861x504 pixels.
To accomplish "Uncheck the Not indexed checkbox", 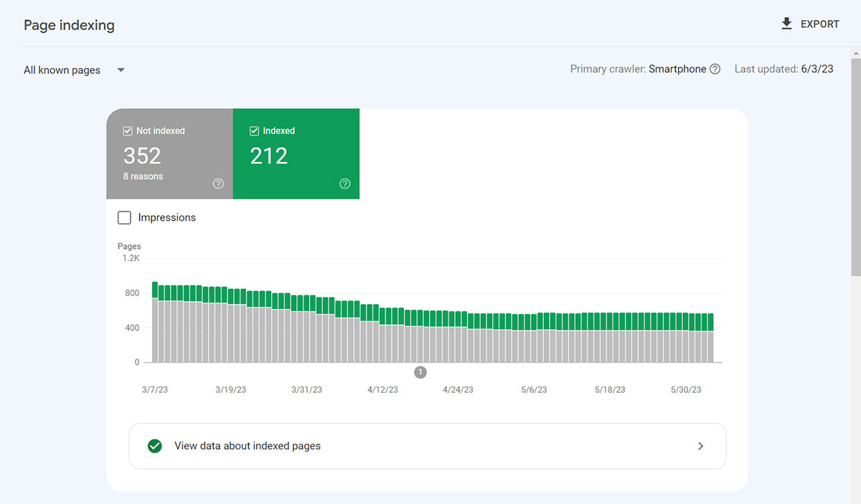I will [128, 131].
